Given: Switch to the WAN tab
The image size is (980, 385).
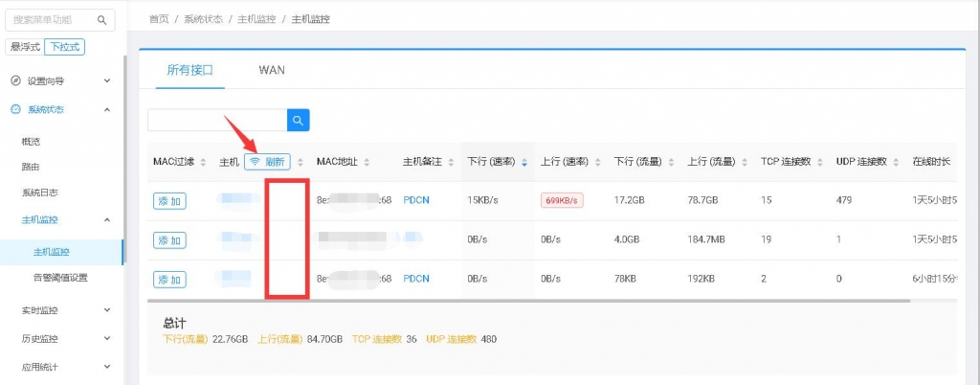Looking at the screenshot, I should 271,70.
